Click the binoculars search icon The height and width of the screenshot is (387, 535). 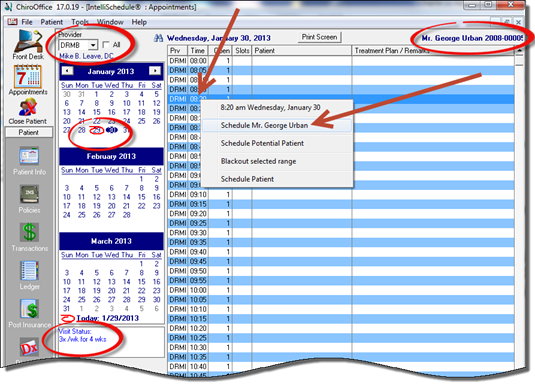(158, 38)
